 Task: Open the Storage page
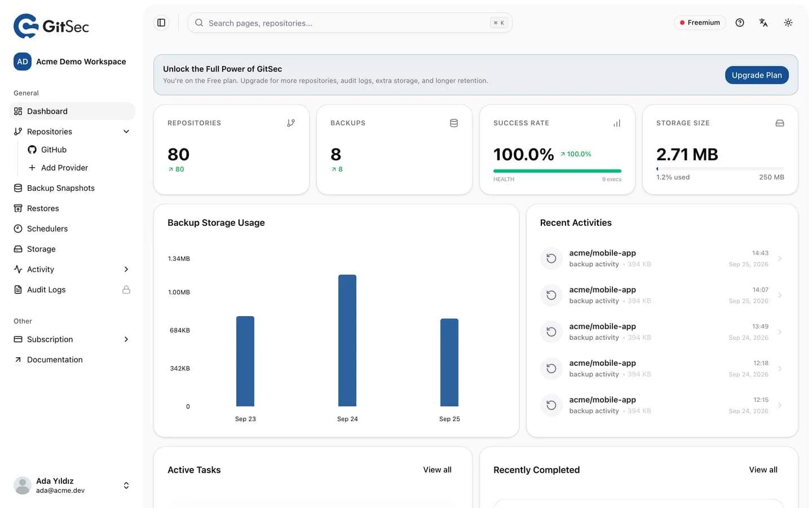(72, 249)
